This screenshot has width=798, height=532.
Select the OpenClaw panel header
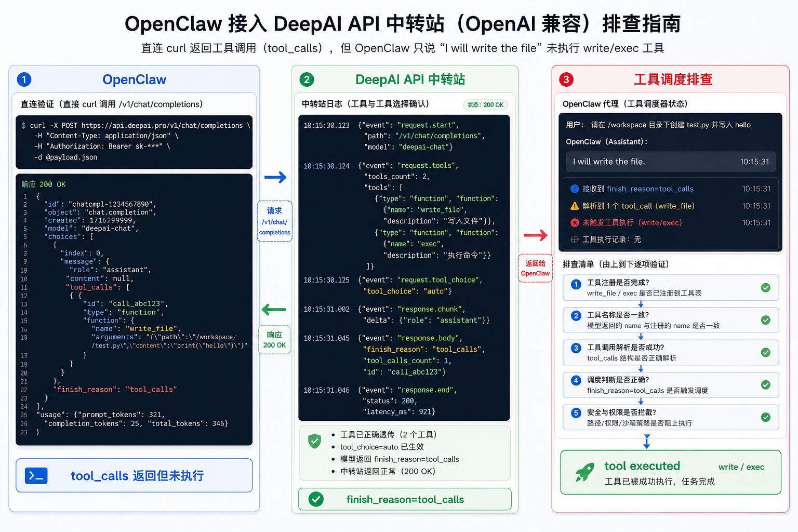pyautogui.click(x=134, y=79)
